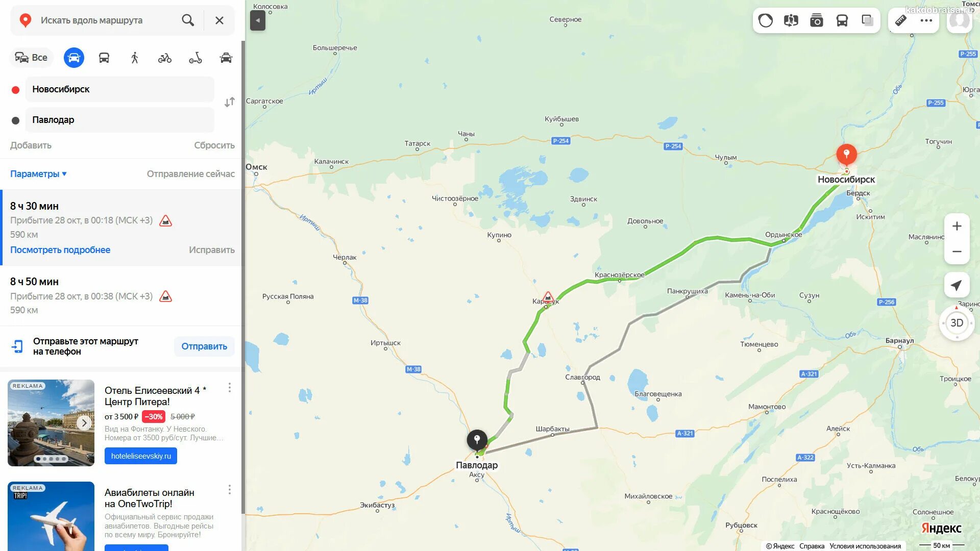Image resolution: width=980 pixels, height=551 pixels.
Task: Collapse the left sidebar panel
Action: tap(258, 20)
